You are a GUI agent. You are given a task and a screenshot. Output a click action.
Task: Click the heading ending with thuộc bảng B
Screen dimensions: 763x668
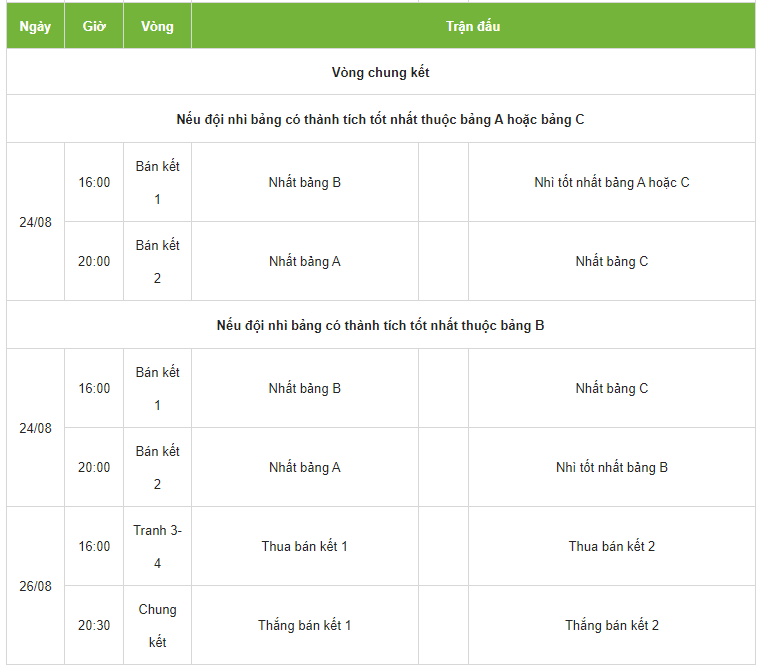click(x=380, y=325)
